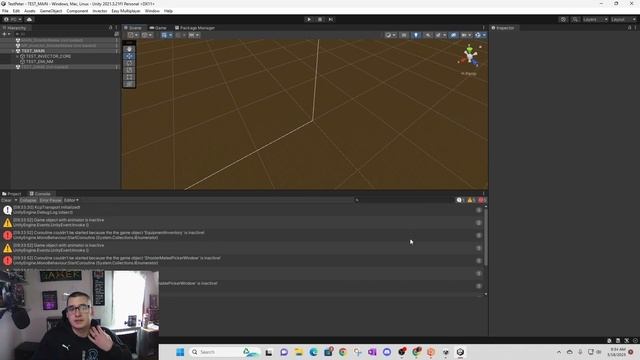
Task: Open the Window menu
Action: pos(152,11)
